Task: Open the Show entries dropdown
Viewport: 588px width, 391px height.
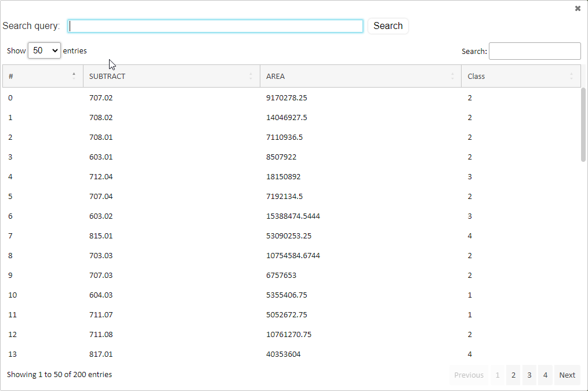Action: 44,50
